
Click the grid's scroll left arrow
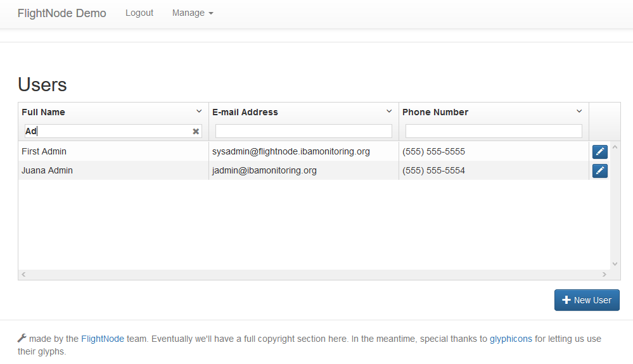point(24,275)
